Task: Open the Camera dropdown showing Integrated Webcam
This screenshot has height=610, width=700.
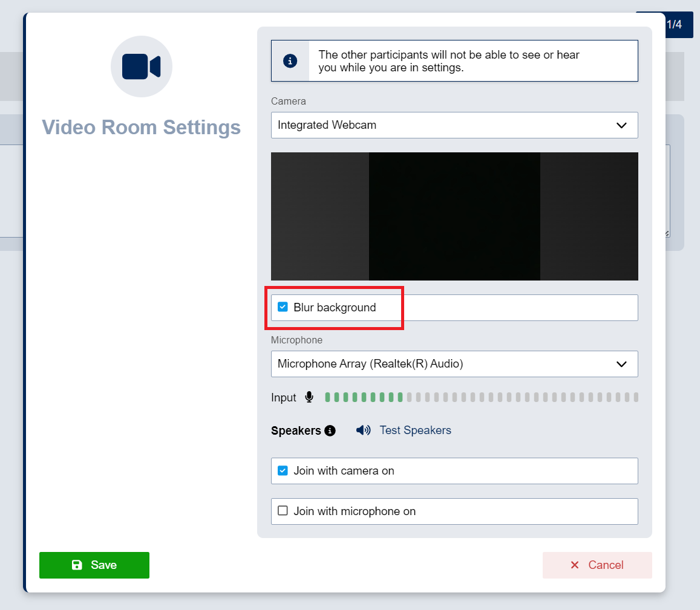Action: click(454, 125)
